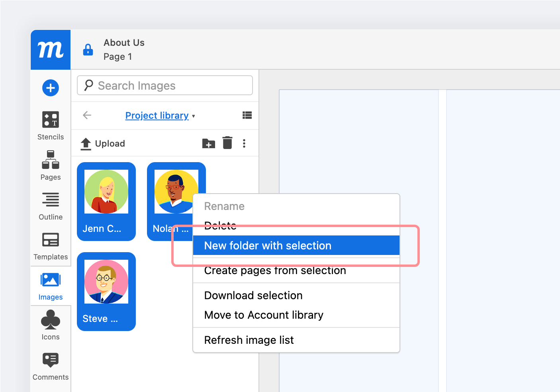Open the Icons panel
Screen dimensions: 560x392
[50, 325]
